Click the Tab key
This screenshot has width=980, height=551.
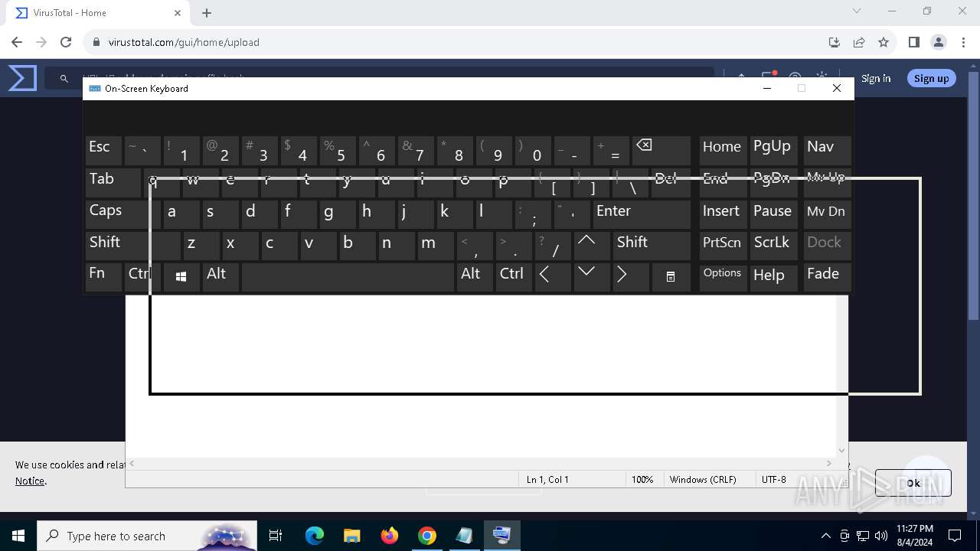click(x=113, y=182)
